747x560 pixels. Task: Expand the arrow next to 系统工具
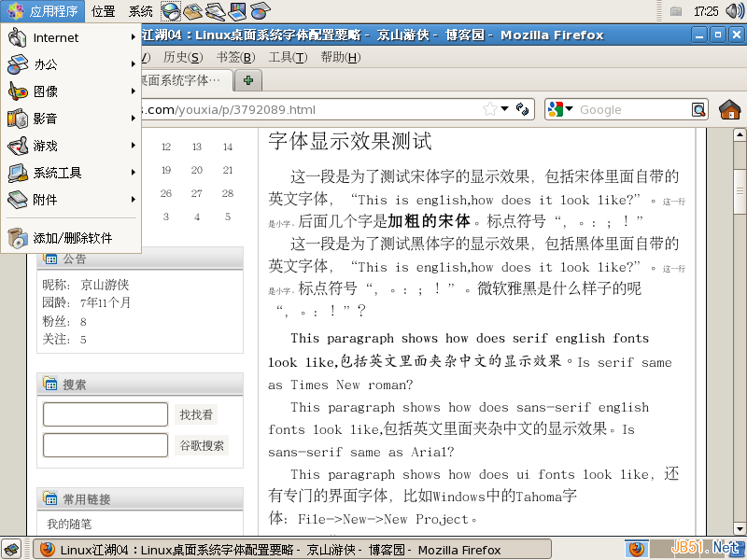(134, 172)
